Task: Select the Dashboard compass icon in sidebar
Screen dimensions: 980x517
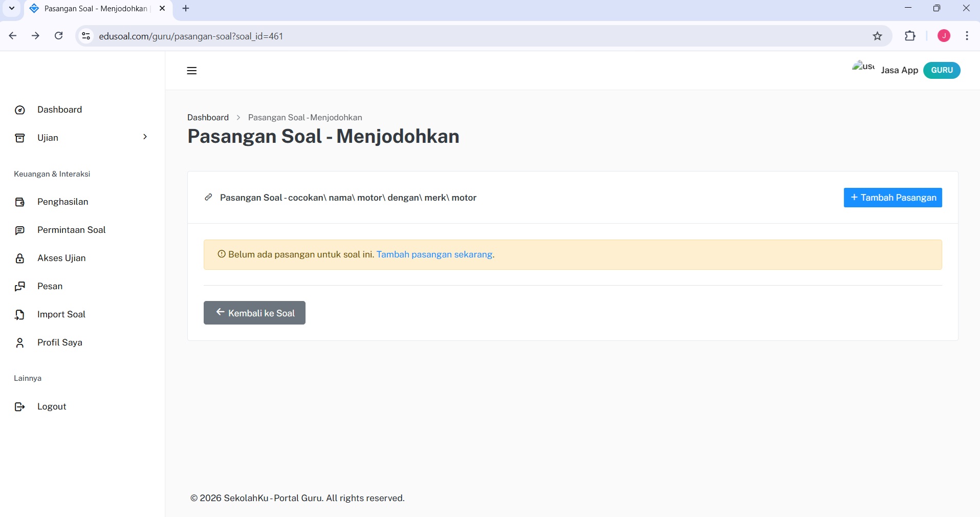Action: (19, 110)
